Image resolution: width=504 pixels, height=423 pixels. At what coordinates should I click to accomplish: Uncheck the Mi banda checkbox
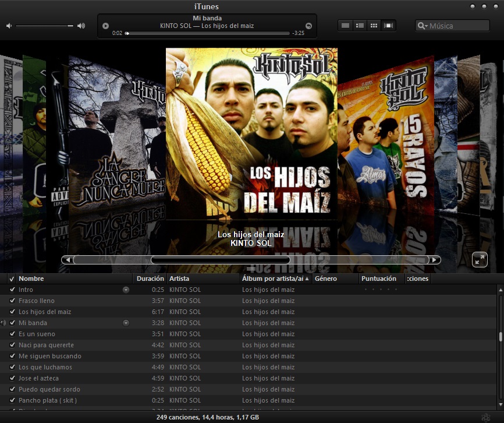(x=12, y=323)
